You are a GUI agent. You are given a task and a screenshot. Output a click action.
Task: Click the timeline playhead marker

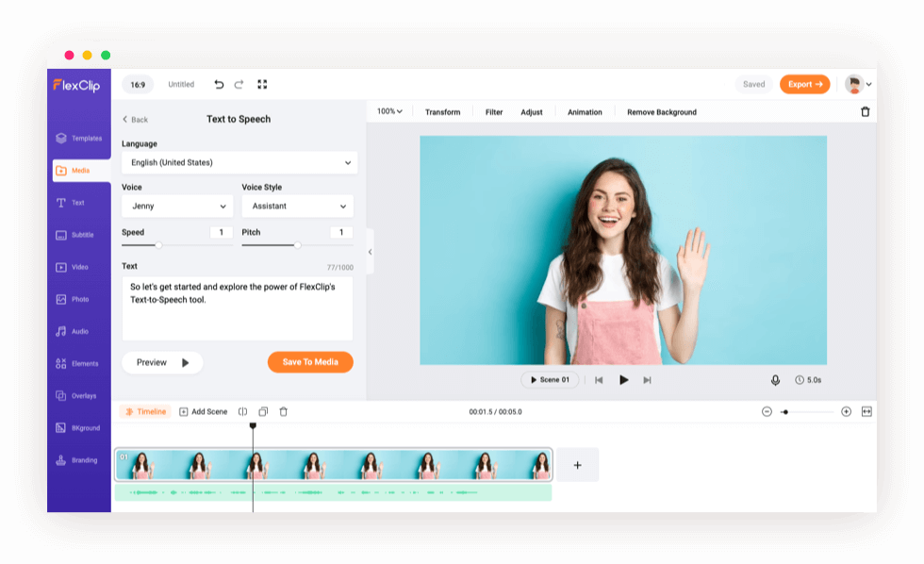(253, 425)
